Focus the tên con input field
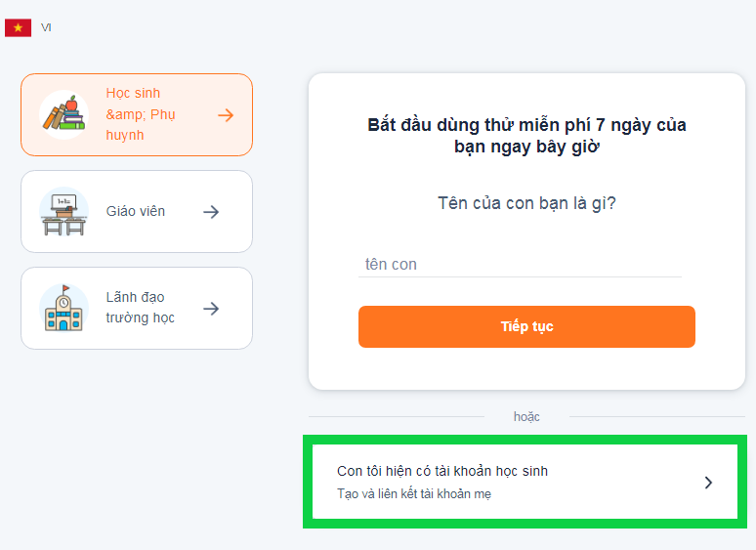The height and width of the screenshot is (550, 756). (x=520, y=265)
